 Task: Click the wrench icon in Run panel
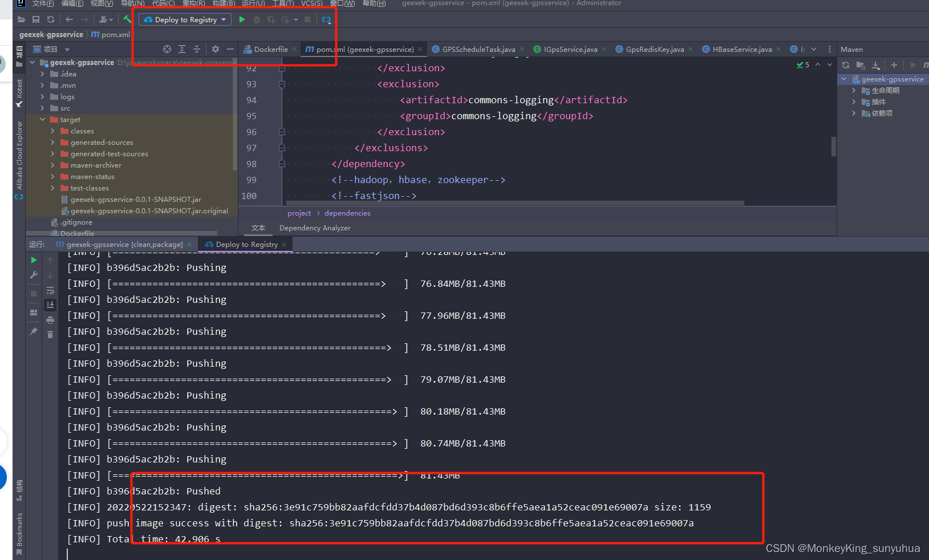point(34,275)
